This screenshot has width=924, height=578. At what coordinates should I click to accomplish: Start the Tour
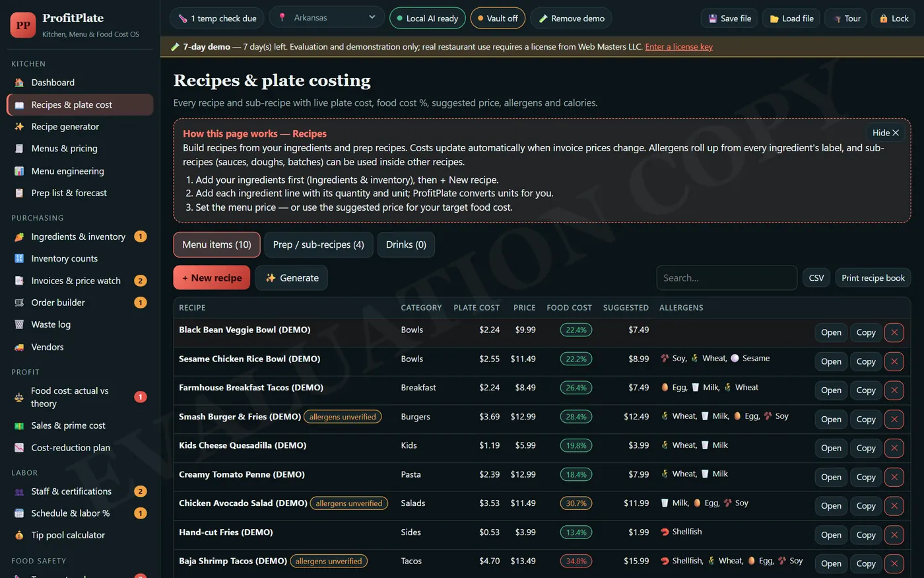pos(846,18)
